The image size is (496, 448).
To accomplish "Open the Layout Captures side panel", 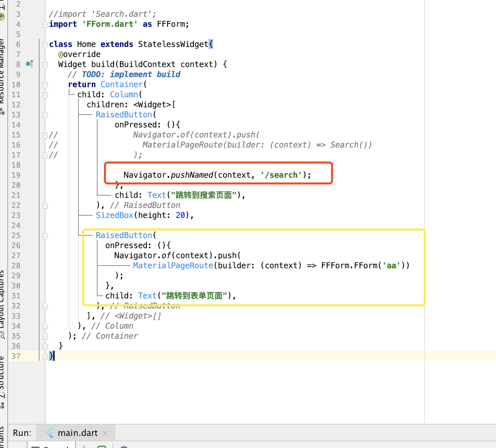I will click(x=2, y=298).
